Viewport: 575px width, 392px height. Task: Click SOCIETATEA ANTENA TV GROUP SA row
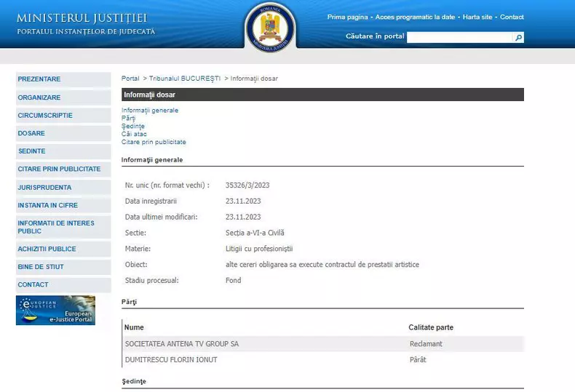pyautogui.click(x=323, y=344)
